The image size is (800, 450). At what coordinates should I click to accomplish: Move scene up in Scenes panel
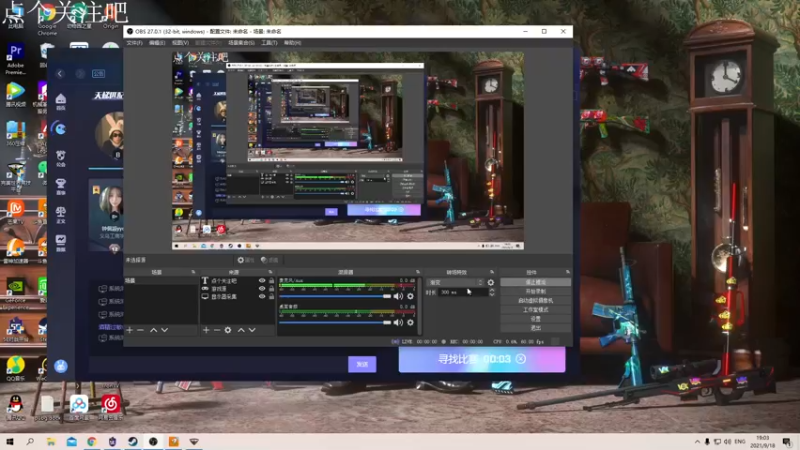[154, 330]
